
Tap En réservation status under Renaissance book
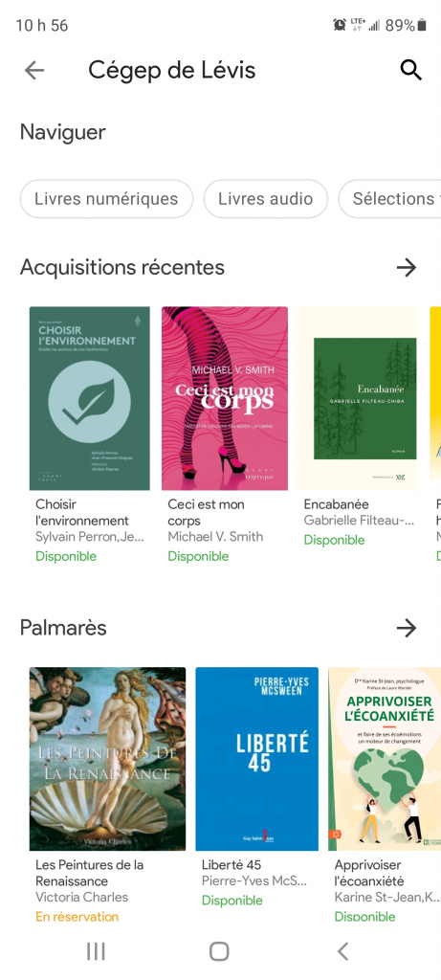pos(77,917)
